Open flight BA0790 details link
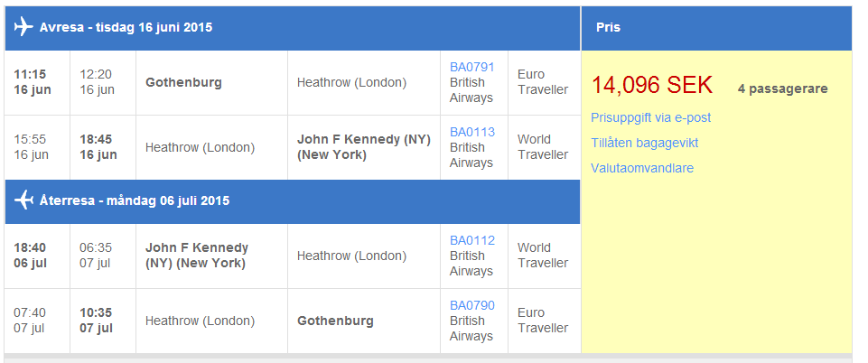Screen dimensions: 868x363 [471, 305]
